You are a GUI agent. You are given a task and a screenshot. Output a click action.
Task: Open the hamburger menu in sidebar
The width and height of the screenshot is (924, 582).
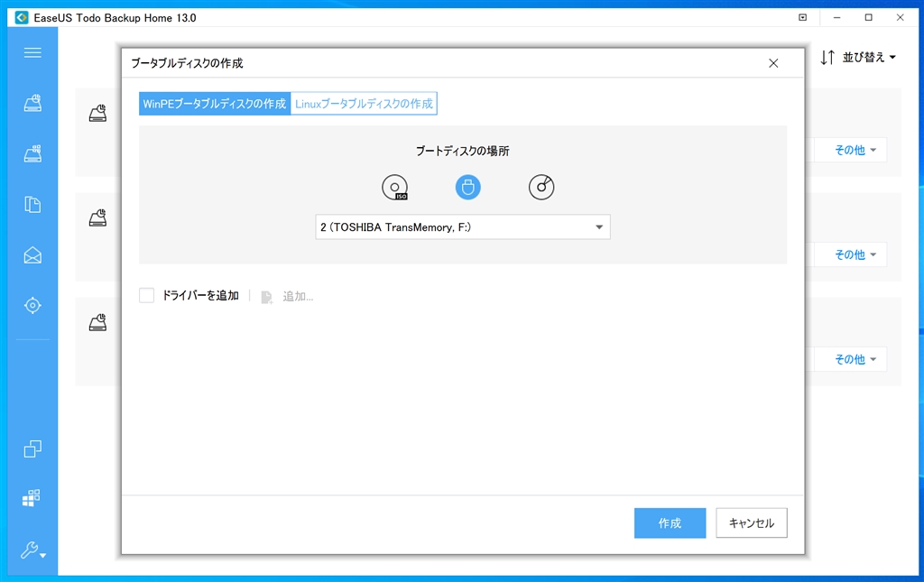tap(32, 52)
